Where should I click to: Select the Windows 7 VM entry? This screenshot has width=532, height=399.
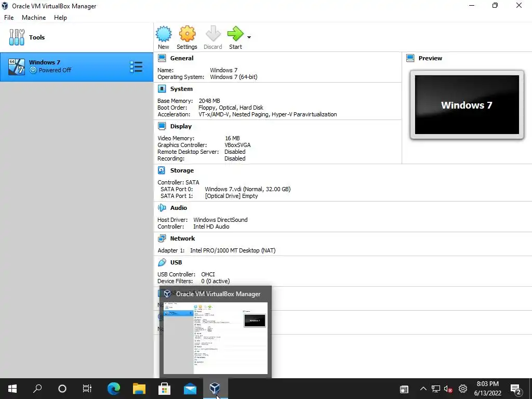(x=77, y=67)
